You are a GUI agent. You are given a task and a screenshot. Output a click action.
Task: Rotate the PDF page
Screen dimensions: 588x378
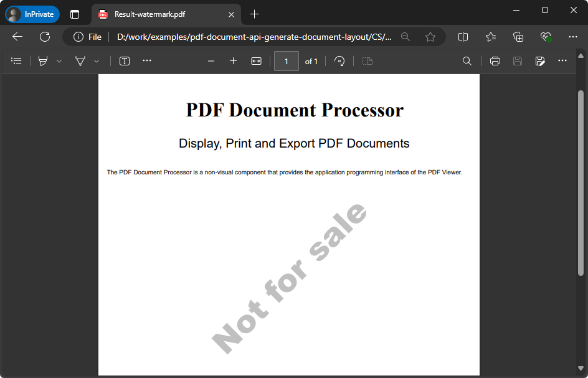click(339, 61)
